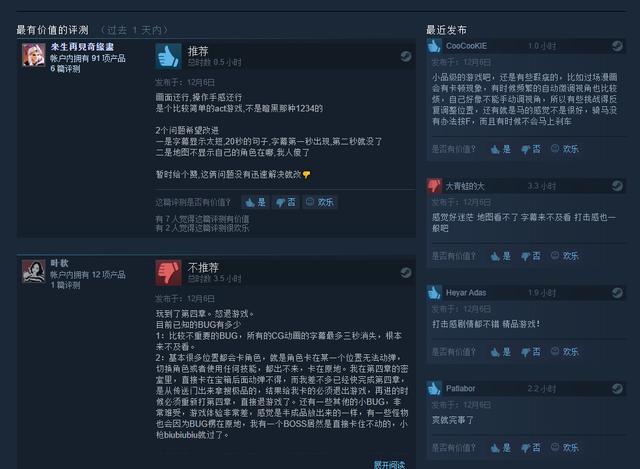Click avatar thumbnail of user 叶秋
The height and width of the screenshot is (469, 640).
tap(33, 271)
